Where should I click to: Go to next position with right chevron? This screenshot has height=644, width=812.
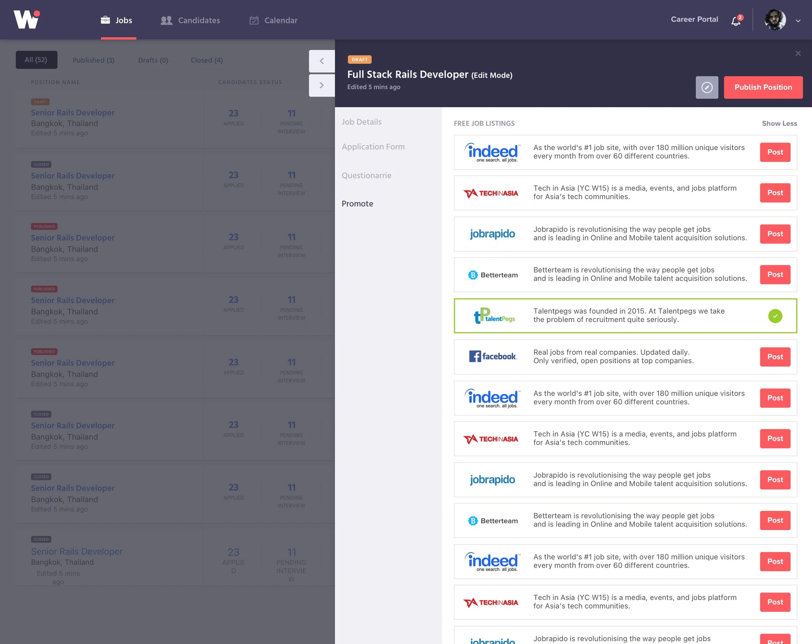(322, 85)
